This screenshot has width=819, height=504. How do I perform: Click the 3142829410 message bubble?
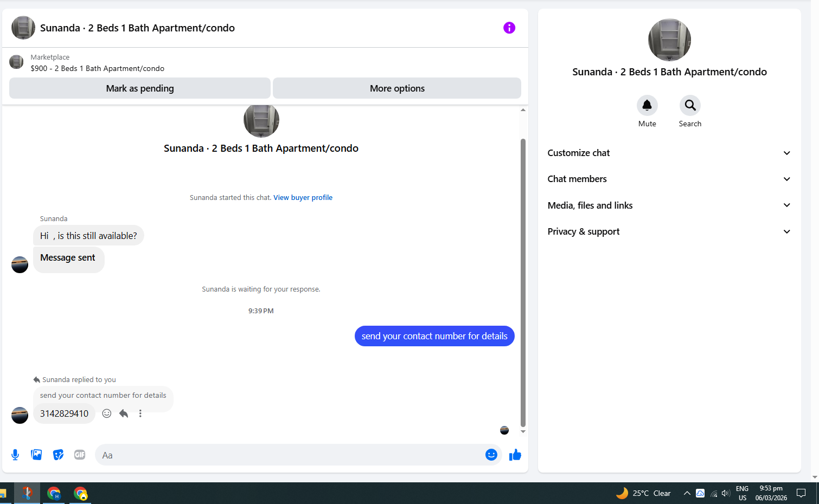64,413
